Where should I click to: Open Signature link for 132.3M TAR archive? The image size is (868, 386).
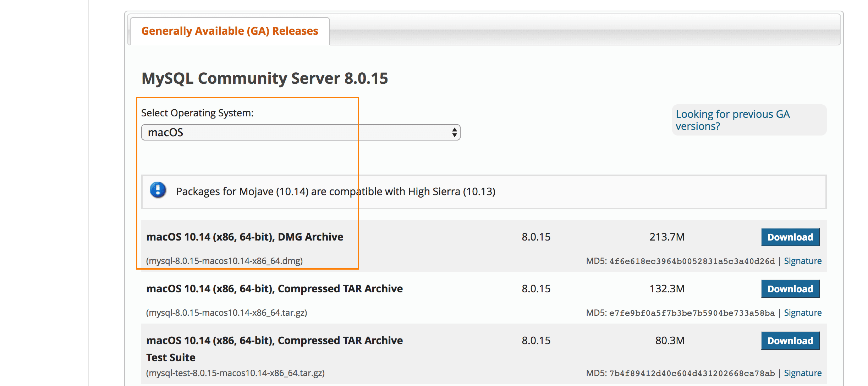point(802,313)
